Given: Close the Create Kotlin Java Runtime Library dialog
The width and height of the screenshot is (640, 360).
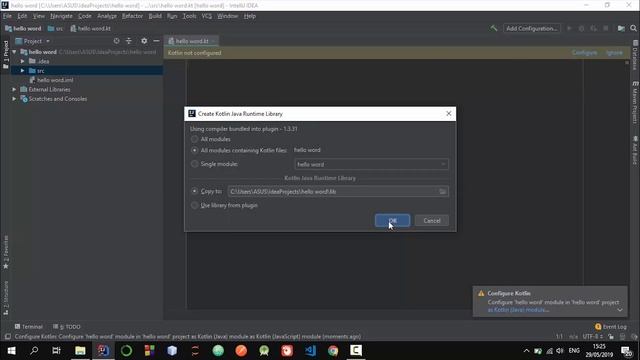Looking at the screenshot, I should (449, 113).
